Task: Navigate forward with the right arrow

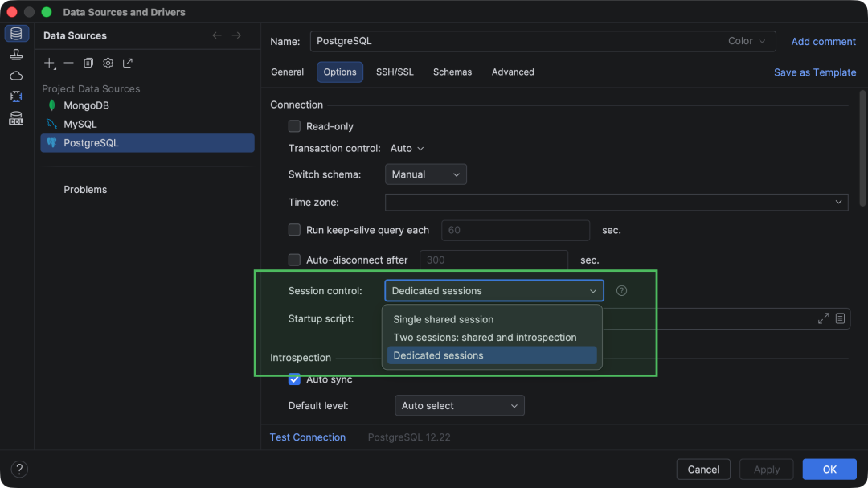Action: [x=236, y=35]
